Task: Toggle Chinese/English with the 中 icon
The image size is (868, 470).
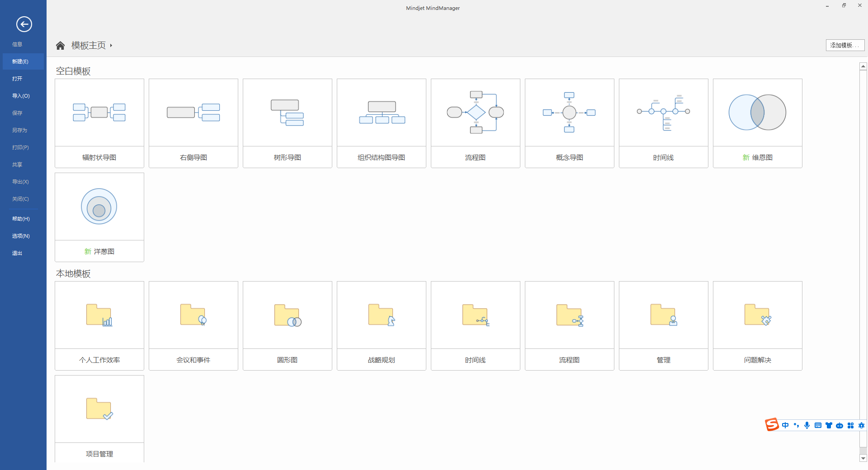Action: pos(785,425)
